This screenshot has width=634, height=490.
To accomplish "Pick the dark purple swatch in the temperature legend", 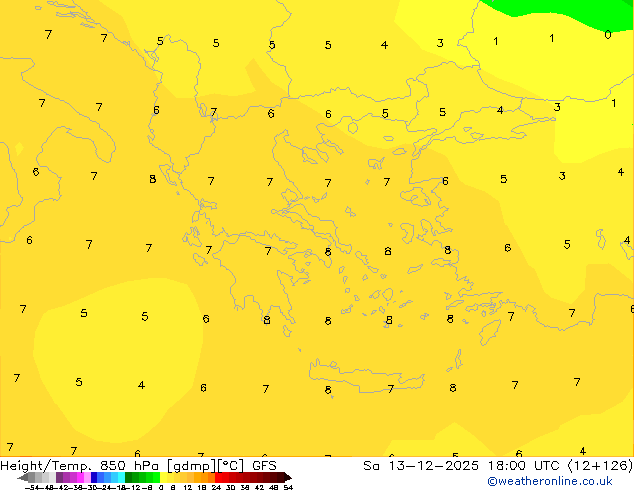I will click(59, 478).
